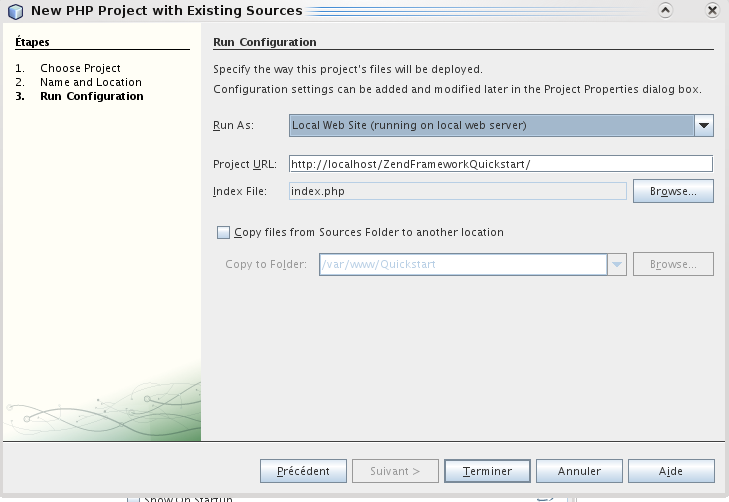Click the window shade arrow icon in title bar

(665, 11)
